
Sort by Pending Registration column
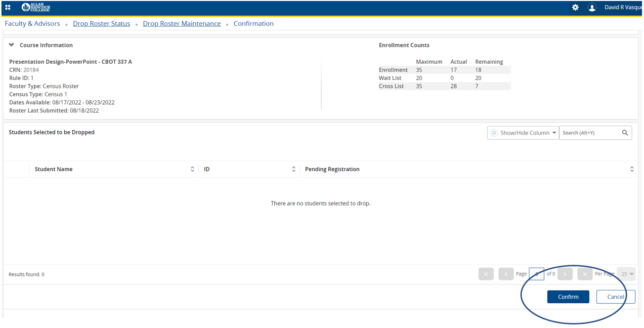point(632,169)
